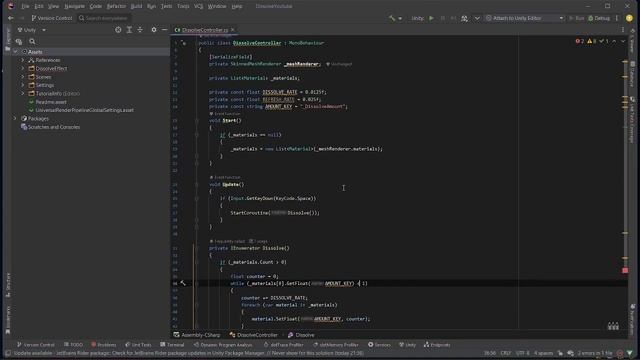The image size is (640, 360).
Task: Open the Unity explorer view dropdown
Action: (x=32, y=30)
